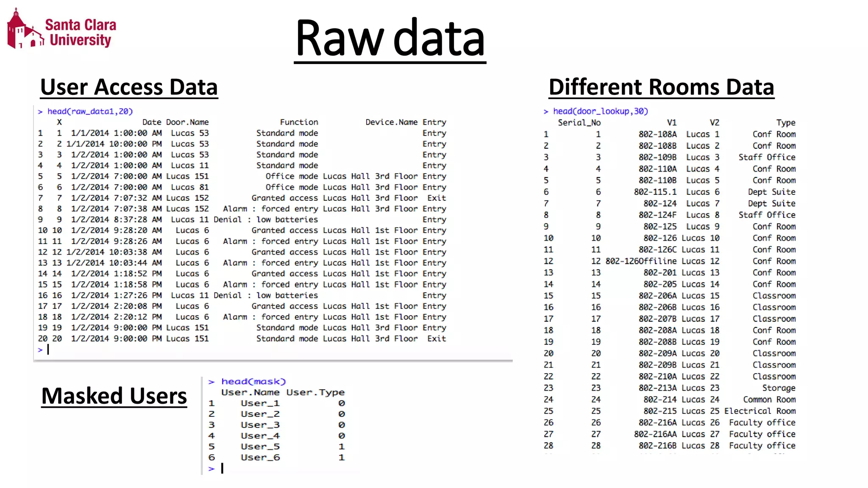Click the 'User.Type' column header
This screenshot has width=868, height=488.
316,393
